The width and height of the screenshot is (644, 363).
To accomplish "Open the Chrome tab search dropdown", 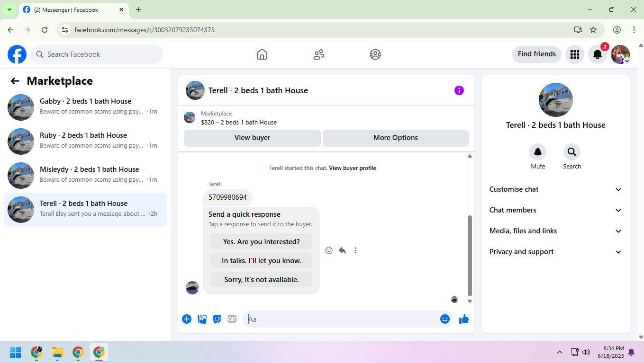I will (9, 9).
